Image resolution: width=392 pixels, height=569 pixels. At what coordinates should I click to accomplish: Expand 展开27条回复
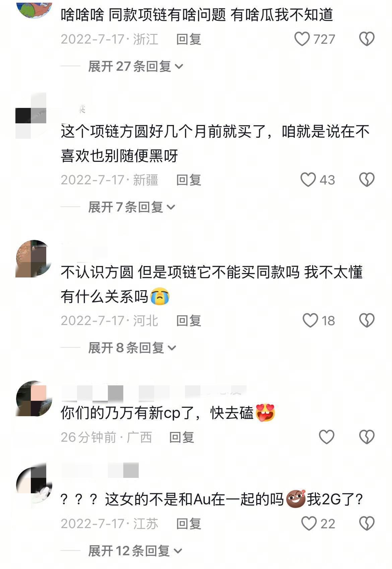pos(136,66)
